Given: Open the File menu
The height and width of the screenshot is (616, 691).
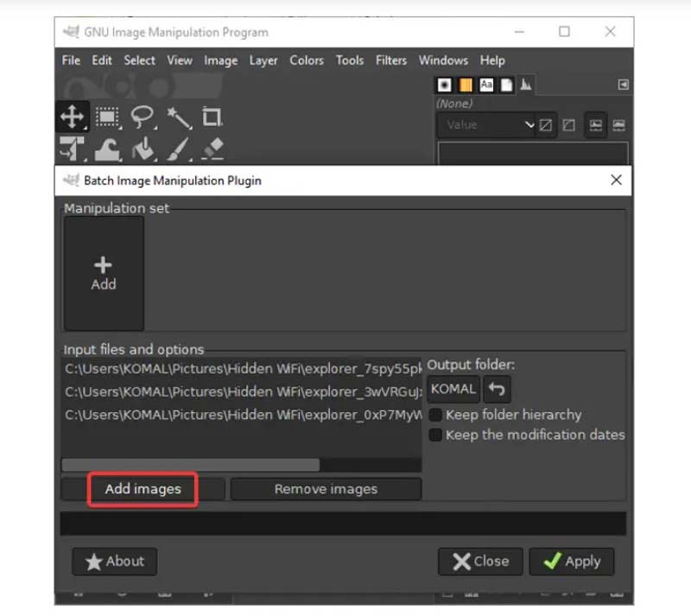Looking at the screenshot, I should click(x=71, y=60).
